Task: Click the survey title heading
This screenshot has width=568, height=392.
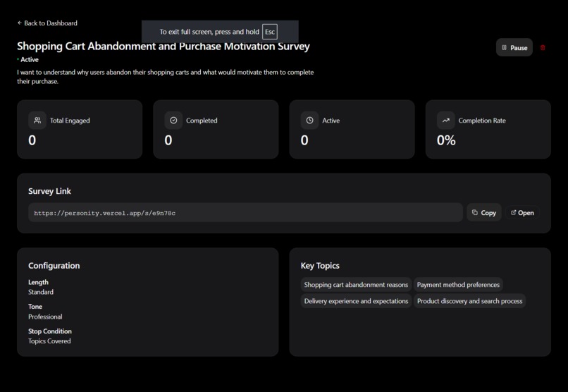Action: tap(163, 47)
